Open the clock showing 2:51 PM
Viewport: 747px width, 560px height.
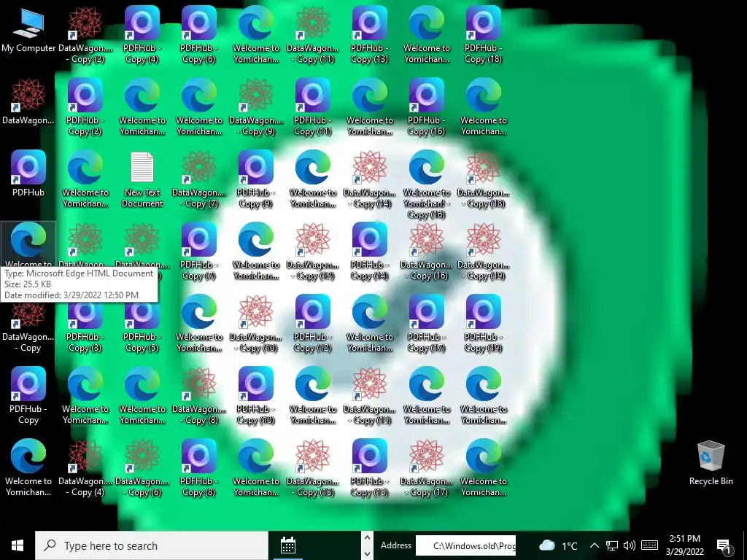click(x=684, y=545)
